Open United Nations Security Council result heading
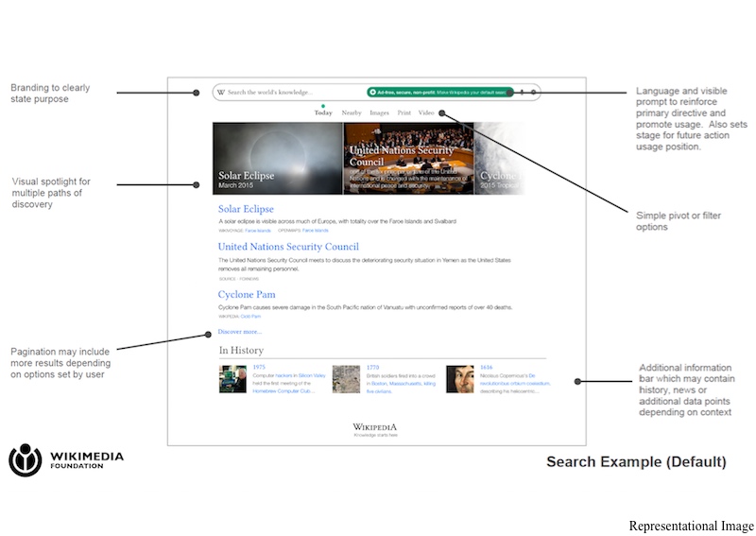 coord(288,247)
